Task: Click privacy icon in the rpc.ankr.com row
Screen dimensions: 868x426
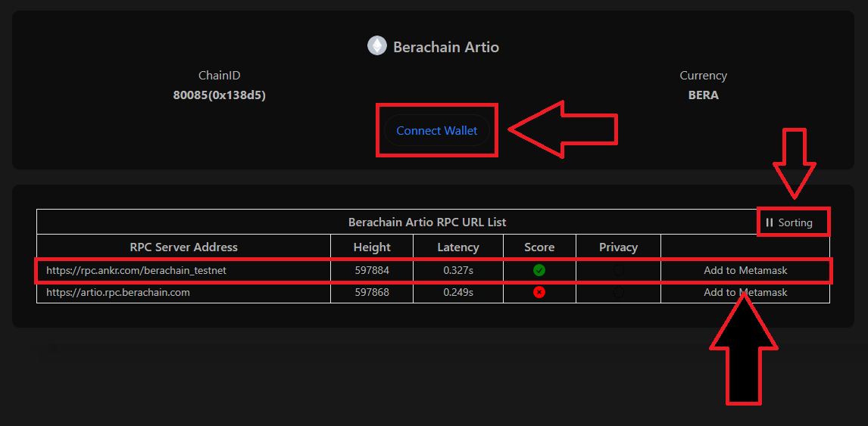Action: (x=618, y=270)
